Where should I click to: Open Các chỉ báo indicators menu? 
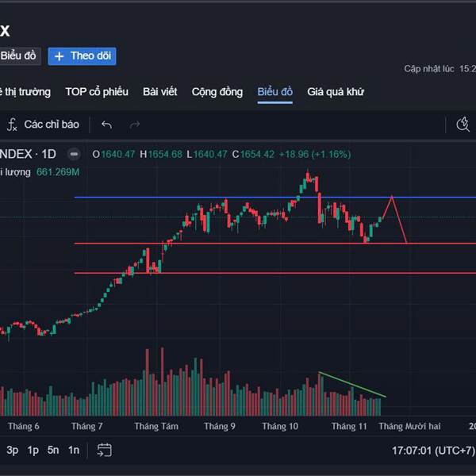[x=52, y=125]
